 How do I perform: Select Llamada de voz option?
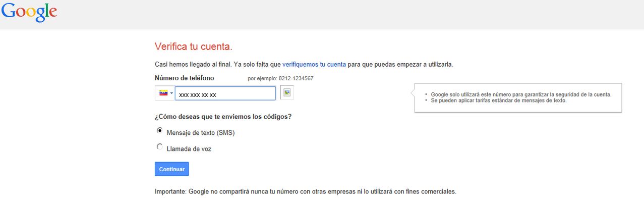tap(160, 147)
